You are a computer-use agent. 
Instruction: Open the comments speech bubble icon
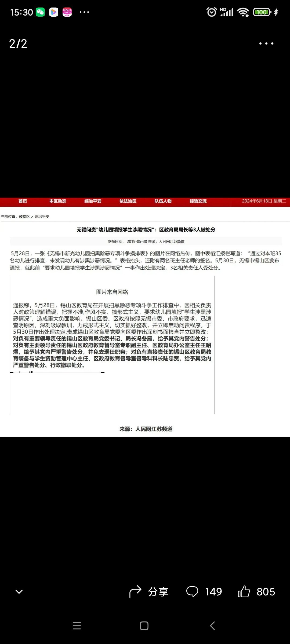(x=192, y=591)
